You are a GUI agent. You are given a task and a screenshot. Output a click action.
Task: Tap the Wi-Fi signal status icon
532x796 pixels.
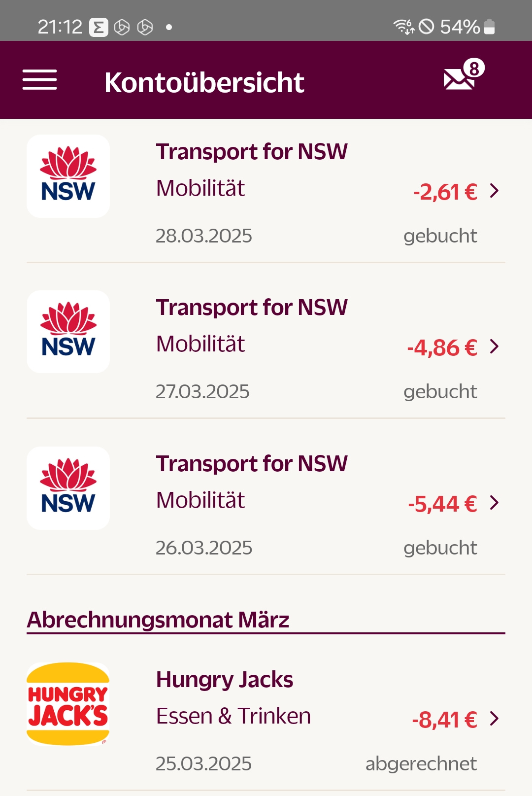click(x=403, y=27)
